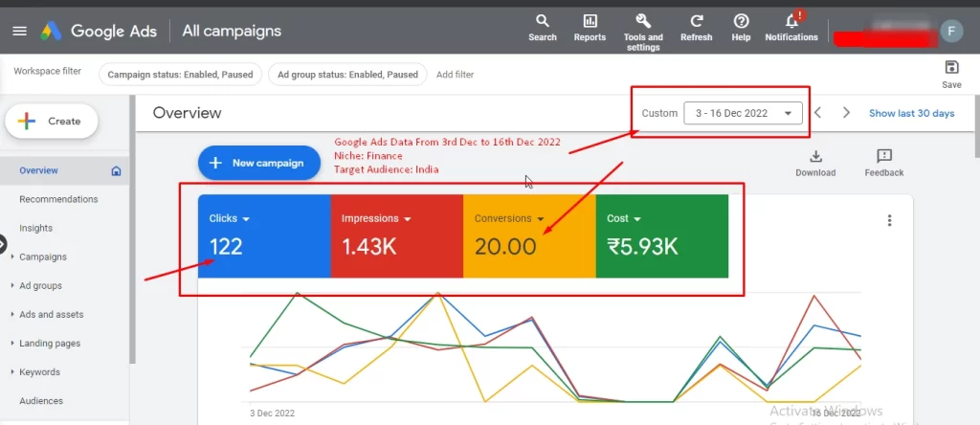Image resolution: width=980 pixels, height=425 pixels.
Task: Click the All campaigns title
Action: (x=232, y=31)
